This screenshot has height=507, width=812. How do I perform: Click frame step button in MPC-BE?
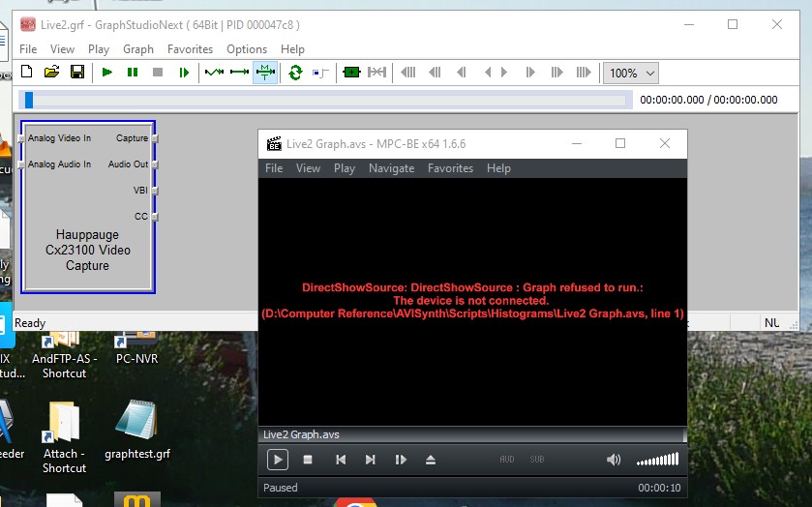[401, 460]
